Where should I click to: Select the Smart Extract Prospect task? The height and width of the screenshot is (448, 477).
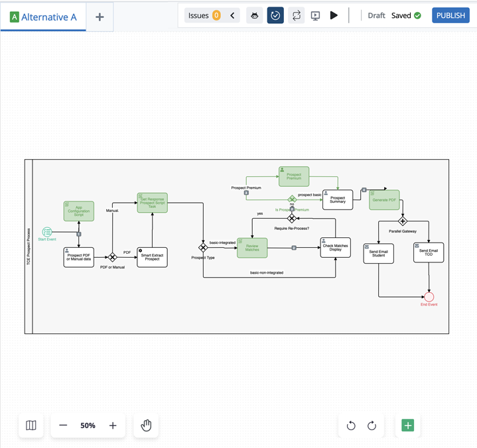152,257
